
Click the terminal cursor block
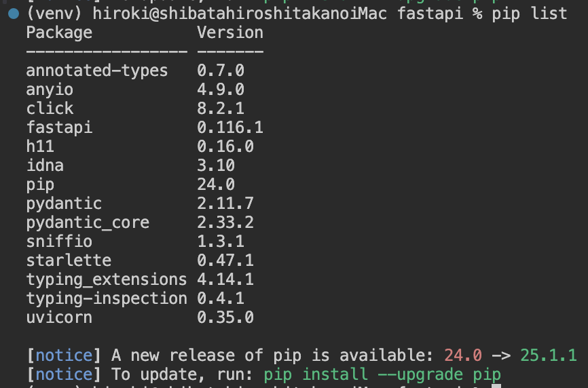pyautogui.click(x=496, y=386)
